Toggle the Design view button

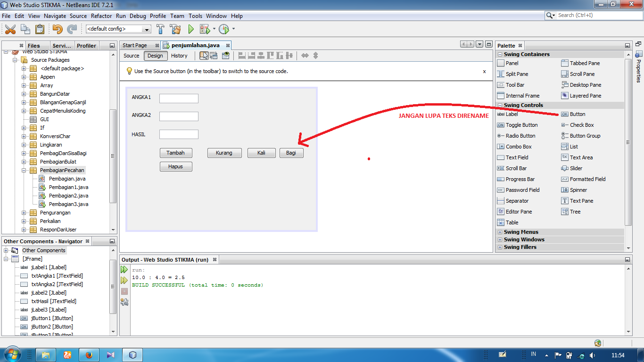click(155, 56)
